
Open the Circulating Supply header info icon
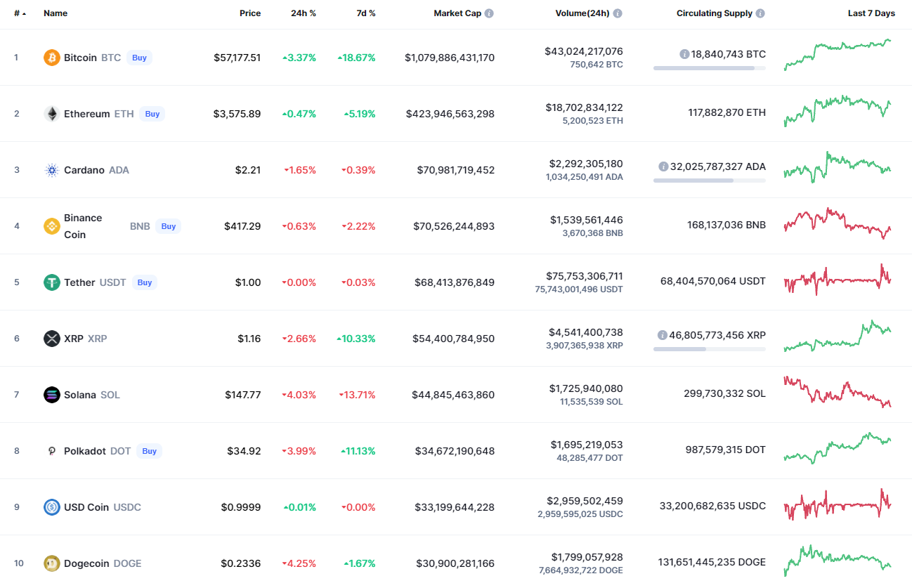(760, 13)
